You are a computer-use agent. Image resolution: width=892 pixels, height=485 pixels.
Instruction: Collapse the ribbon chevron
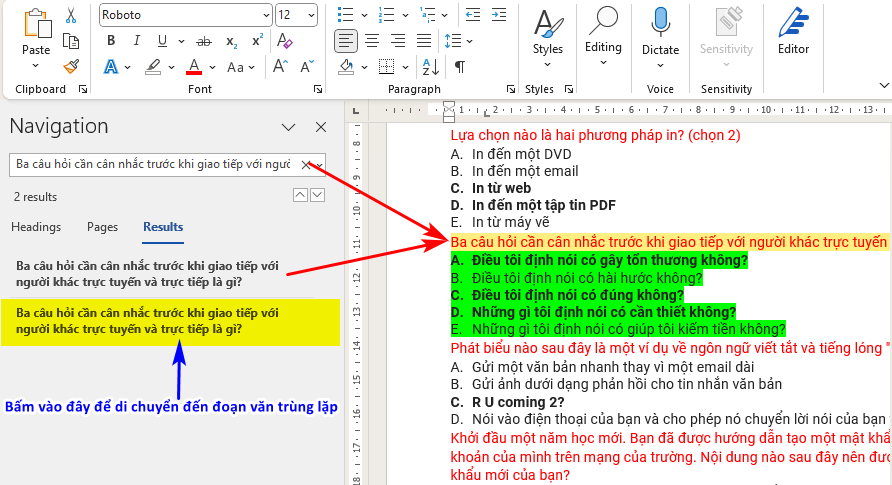(884, 85)
